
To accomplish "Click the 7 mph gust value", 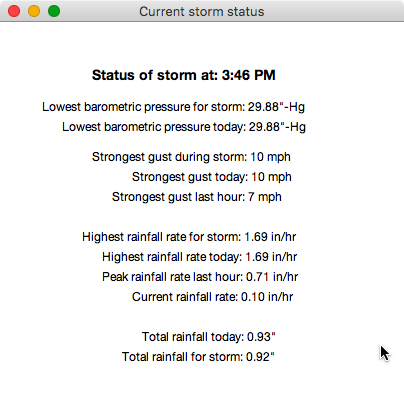I will (265, 197).
